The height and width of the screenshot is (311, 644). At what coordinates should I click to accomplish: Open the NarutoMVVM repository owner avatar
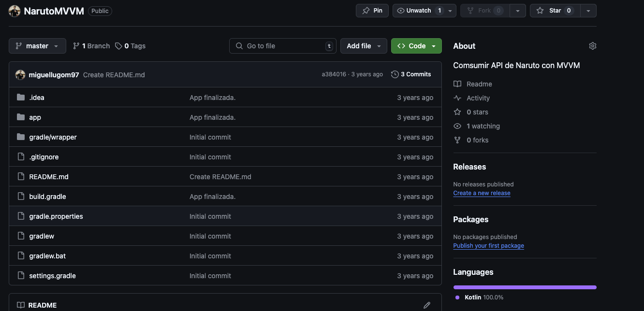[15, 11]
